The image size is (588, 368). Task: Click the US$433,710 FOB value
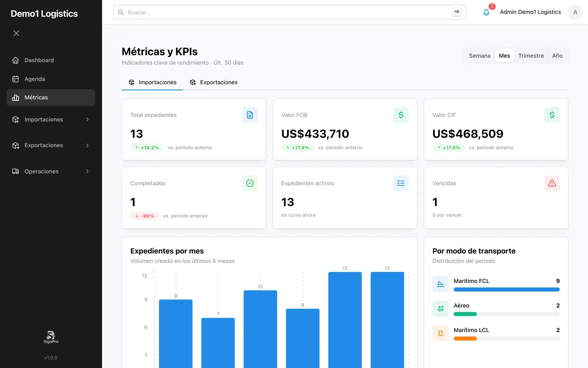(x=315, y=134)
